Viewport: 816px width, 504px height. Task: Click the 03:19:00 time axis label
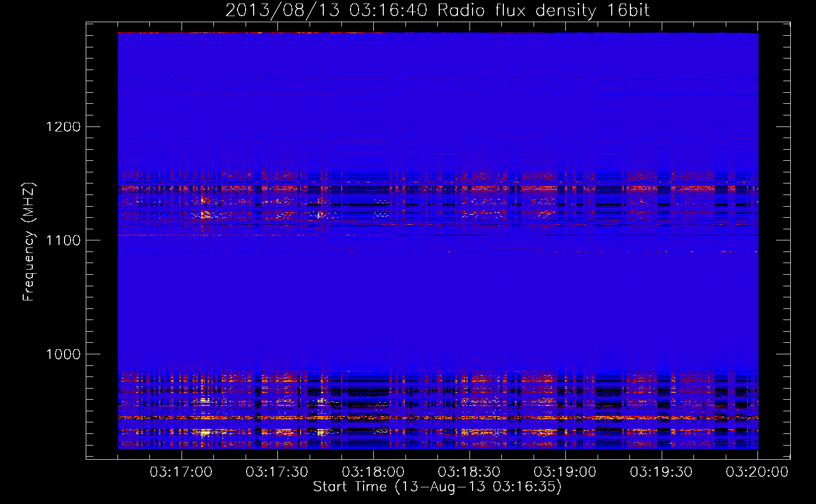(565, 472)
